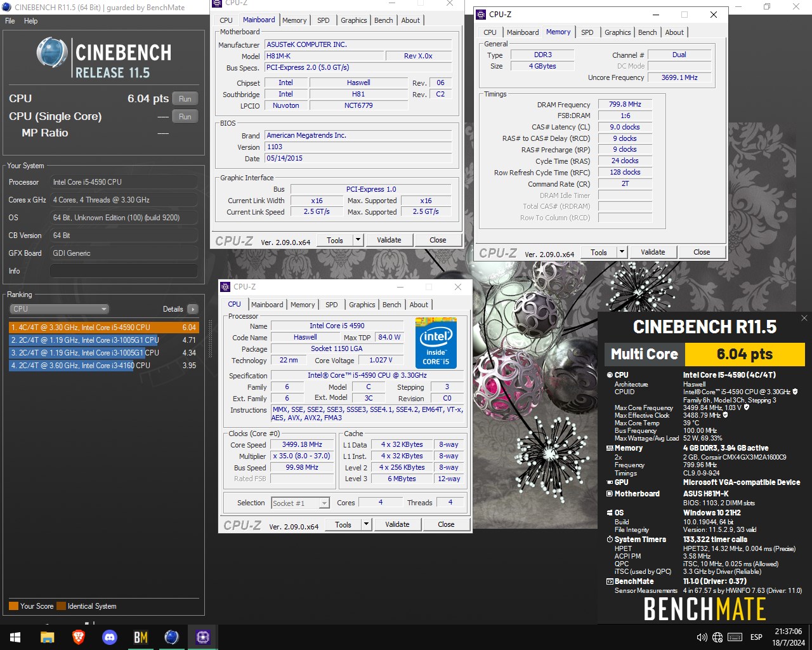Click DRAM Frequency value 799.8 MHz
Viewport: 812px width, 650px height.
[625, 104]
